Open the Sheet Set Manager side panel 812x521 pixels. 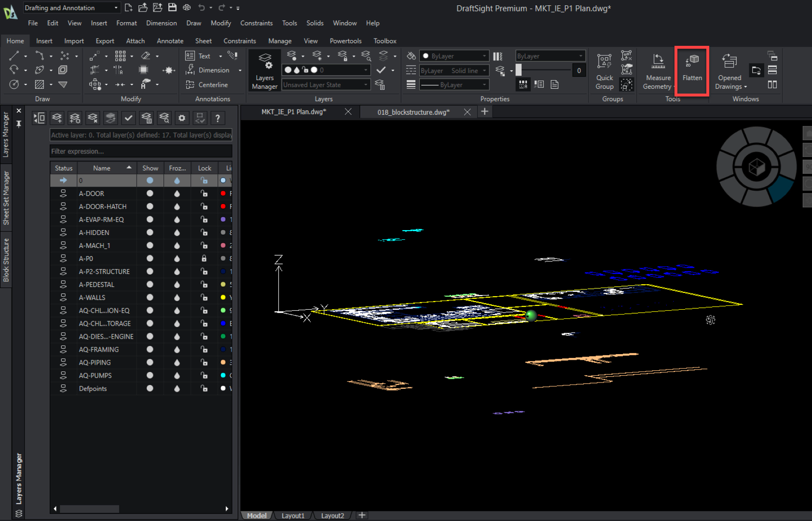[x=6, y=198]
